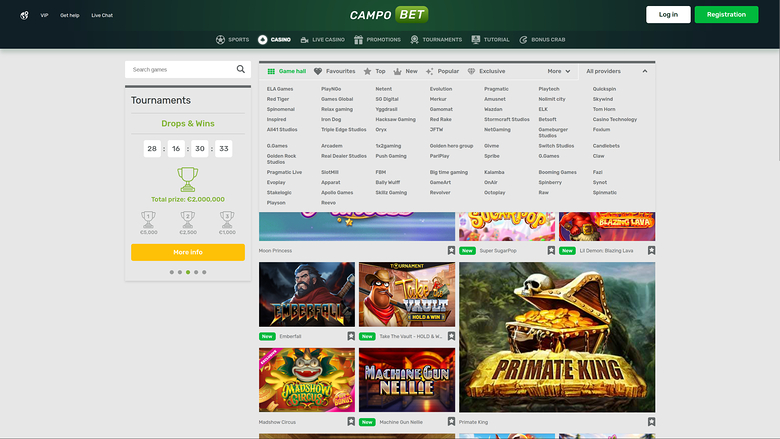
Task: Click the Tournaments medal icon
Action: pyautogui.click(x=414, y=40)
